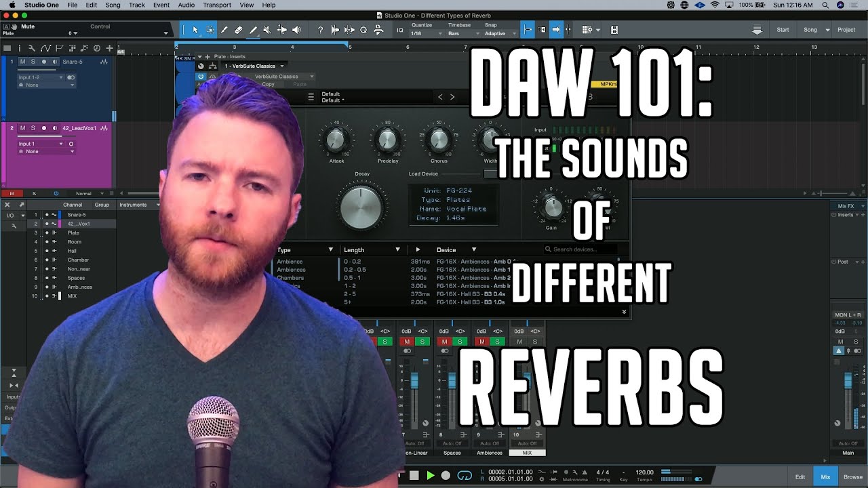Open Timebase Bars dropdown
Screen dimensions: 868x488
point(464,33)
